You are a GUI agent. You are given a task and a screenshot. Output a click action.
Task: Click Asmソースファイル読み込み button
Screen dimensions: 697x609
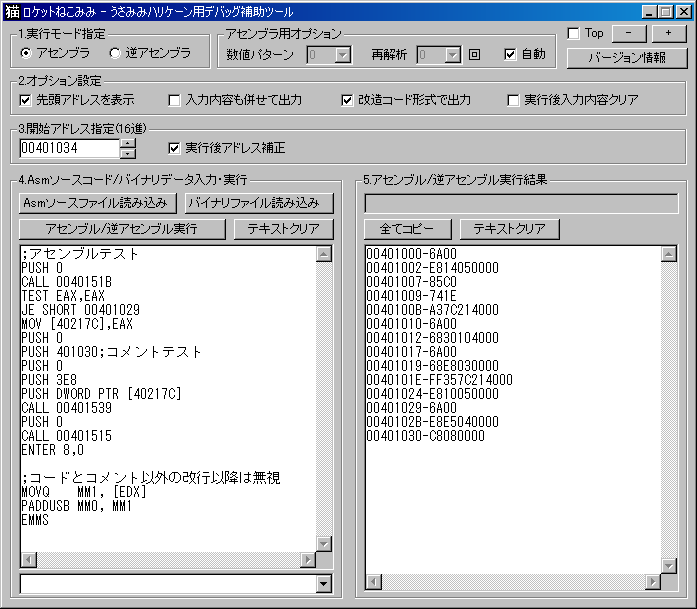tap(97, 203)
